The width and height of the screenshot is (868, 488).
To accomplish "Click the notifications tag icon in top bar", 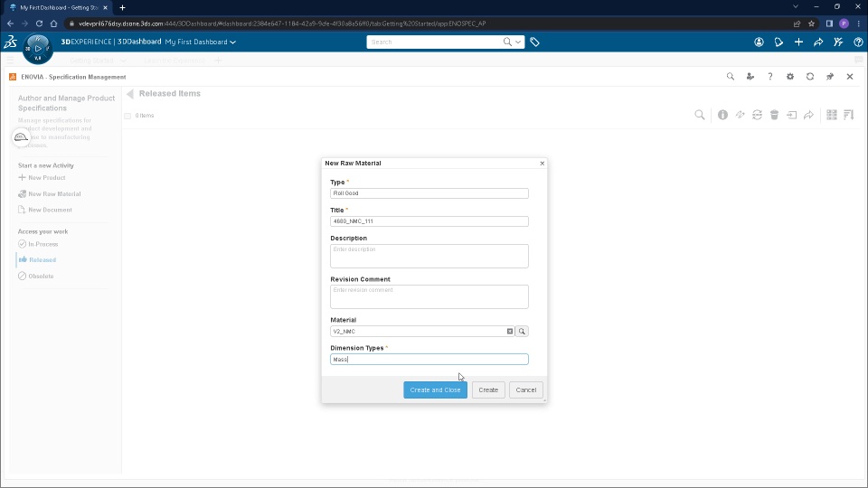I will 778,42.
